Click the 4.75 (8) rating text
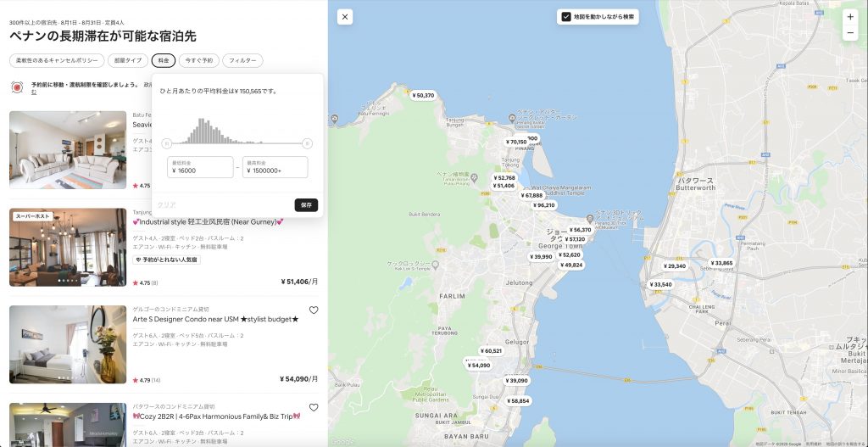Image resolution: width=868 pixels, height=447 pixels. pyautogui.click(x=146, y=282)
